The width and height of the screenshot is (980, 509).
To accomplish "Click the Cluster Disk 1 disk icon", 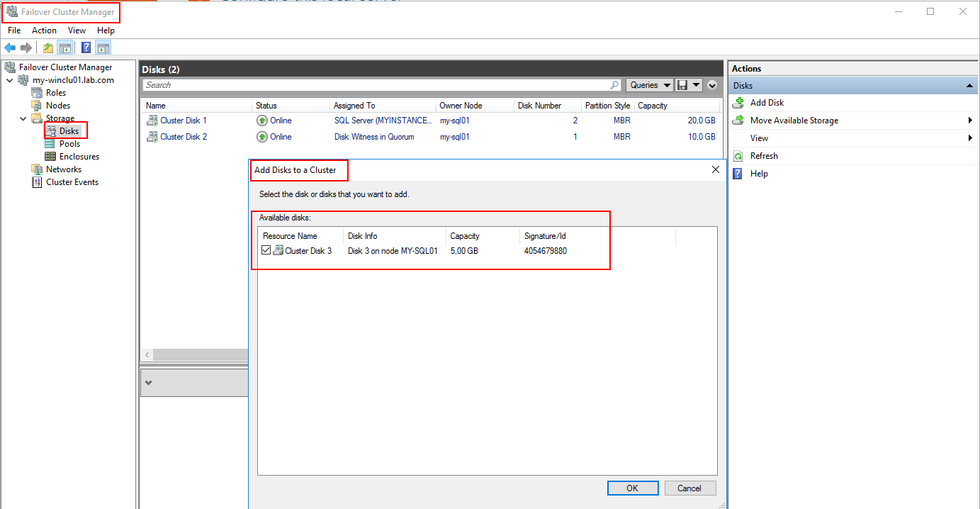I will click(152, 121).
